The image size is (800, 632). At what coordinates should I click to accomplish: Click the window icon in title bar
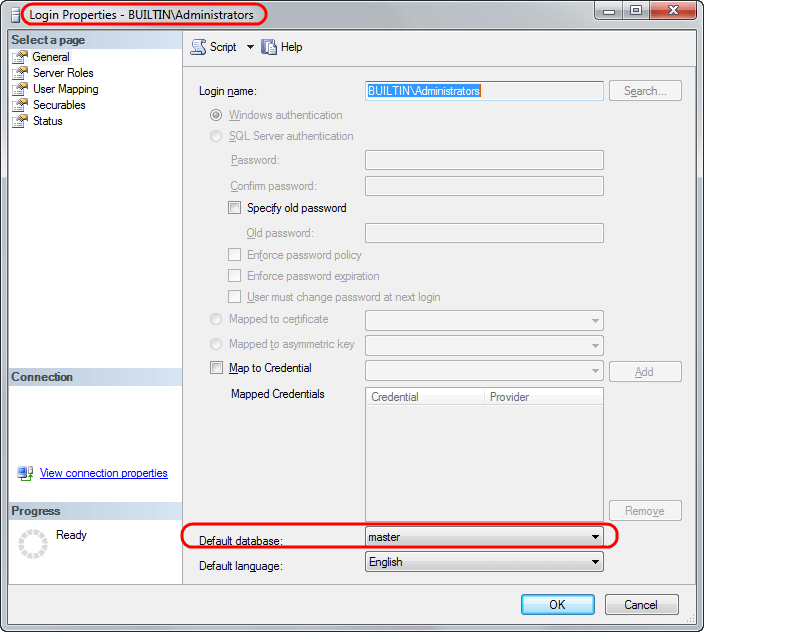[16, 15]
